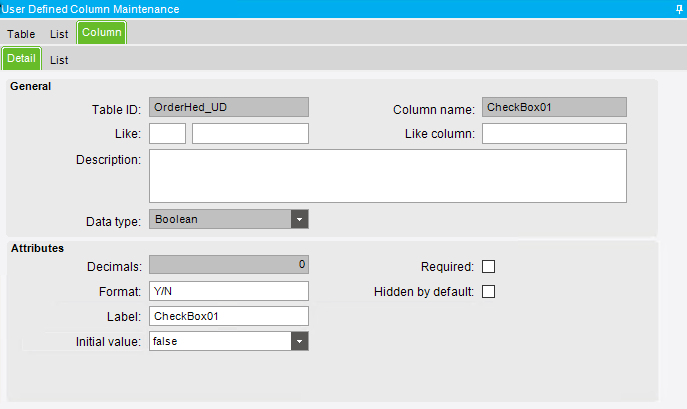Click the wider second Like field
The width and height of the screenshot is (687, 409).
tap(250, 134)
